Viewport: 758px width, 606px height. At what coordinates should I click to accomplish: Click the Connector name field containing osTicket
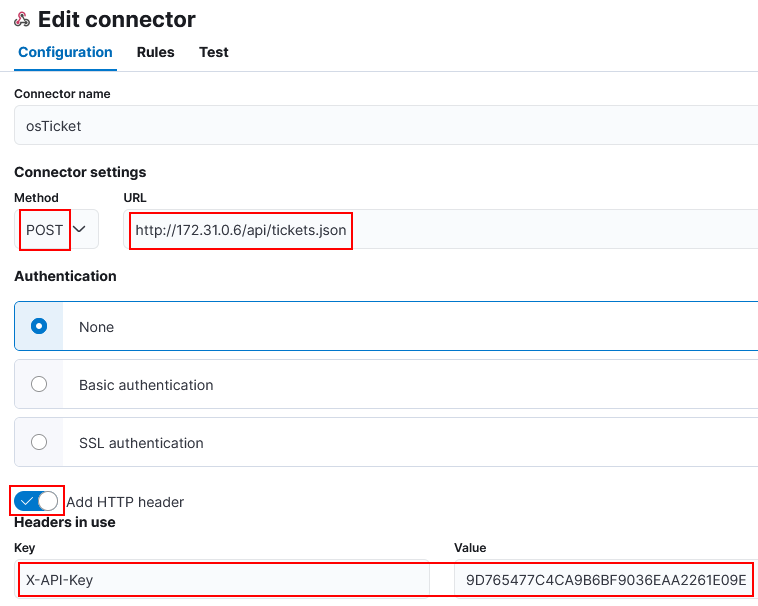[x=386, y=125]
